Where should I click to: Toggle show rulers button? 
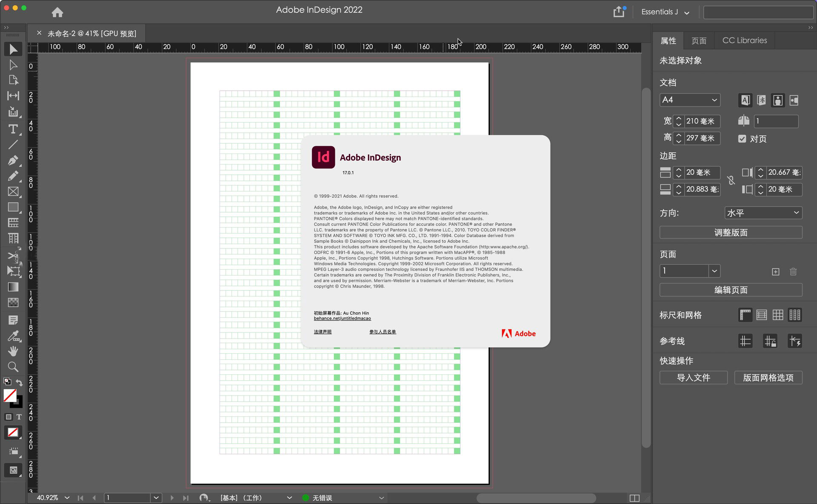click(x=745, y=315)
